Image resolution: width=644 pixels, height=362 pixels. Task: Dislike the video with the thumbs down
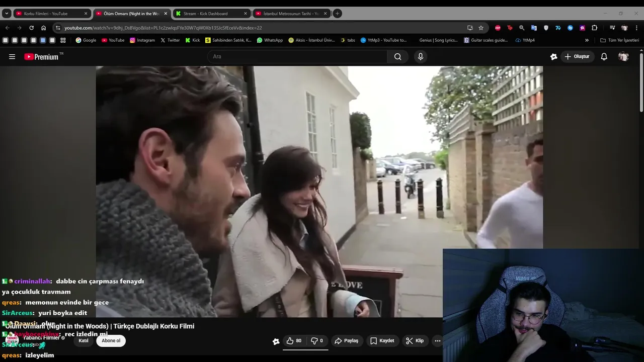click(x=317, y=341)
